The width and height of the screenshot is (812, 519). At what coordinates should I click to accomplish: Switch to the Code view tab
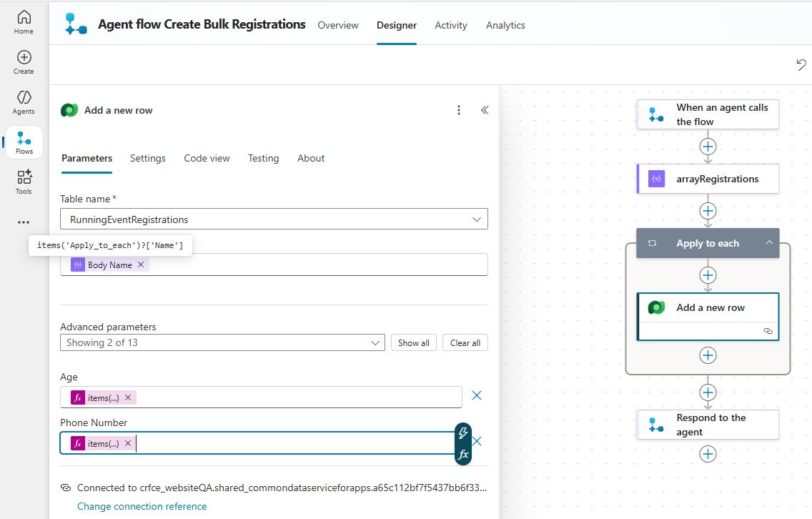207,158
